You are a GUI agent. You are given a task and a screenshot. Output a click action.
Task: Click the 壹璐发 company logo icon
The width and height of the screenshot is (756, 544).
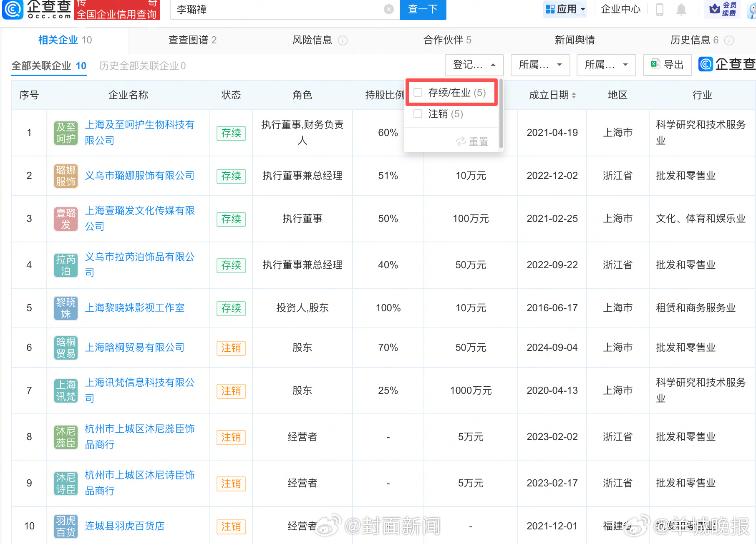(66, 219)
